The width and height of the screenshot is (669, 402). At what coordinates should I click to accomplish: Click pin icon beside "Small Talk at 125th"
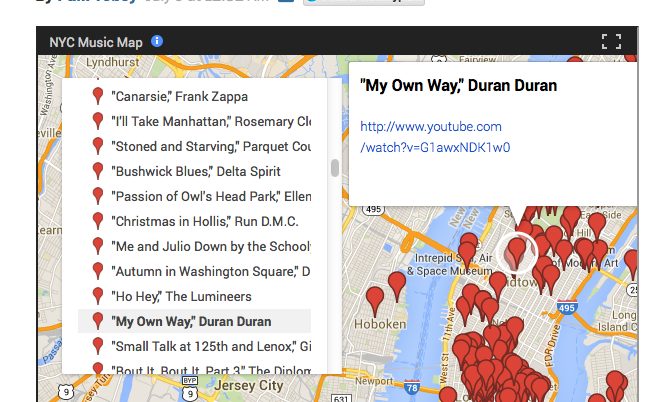click(98, 346)
